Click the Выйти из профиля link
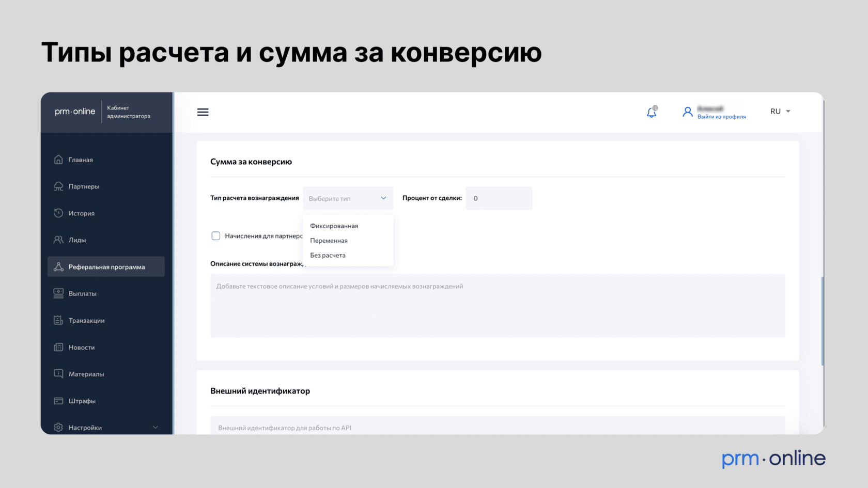 coord(721,117)
